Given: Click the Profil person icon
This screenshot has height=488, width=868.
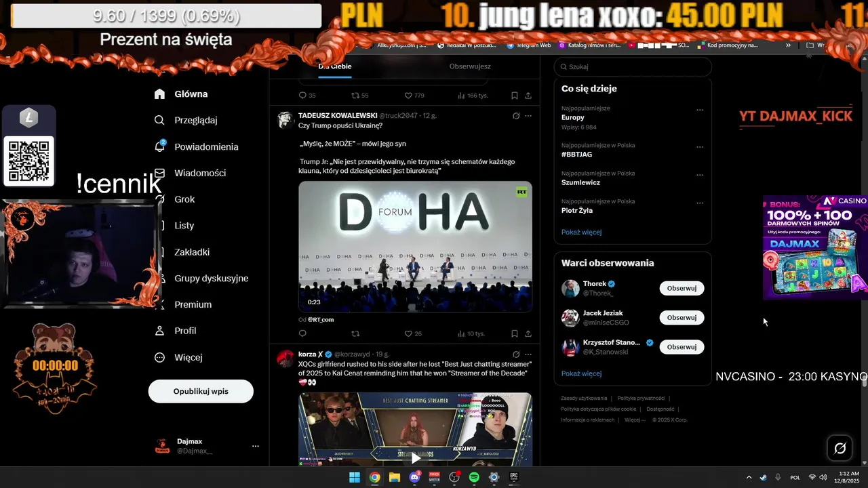Looking at the screenshot, I should 159,331.
